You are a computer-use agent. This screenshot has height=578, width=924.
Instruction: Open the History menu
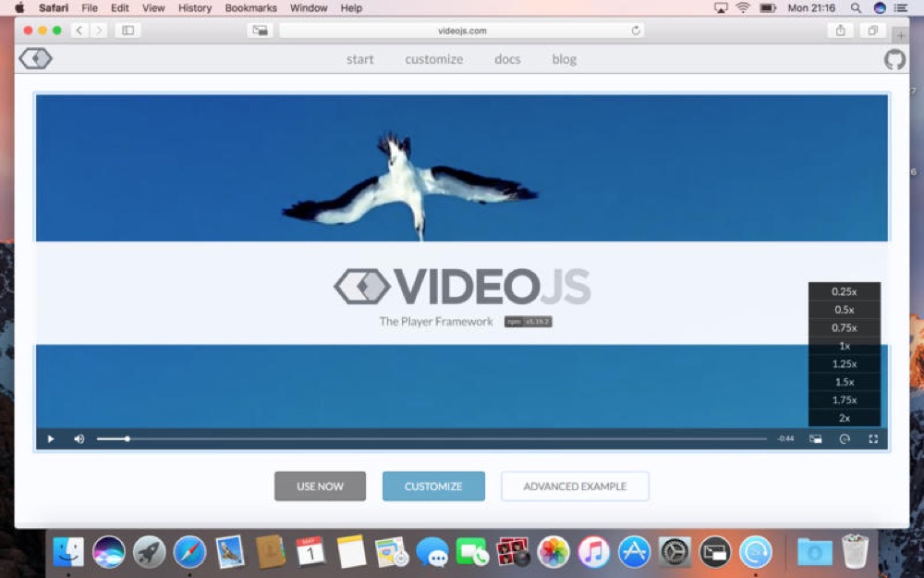click(x=194, y=8)
